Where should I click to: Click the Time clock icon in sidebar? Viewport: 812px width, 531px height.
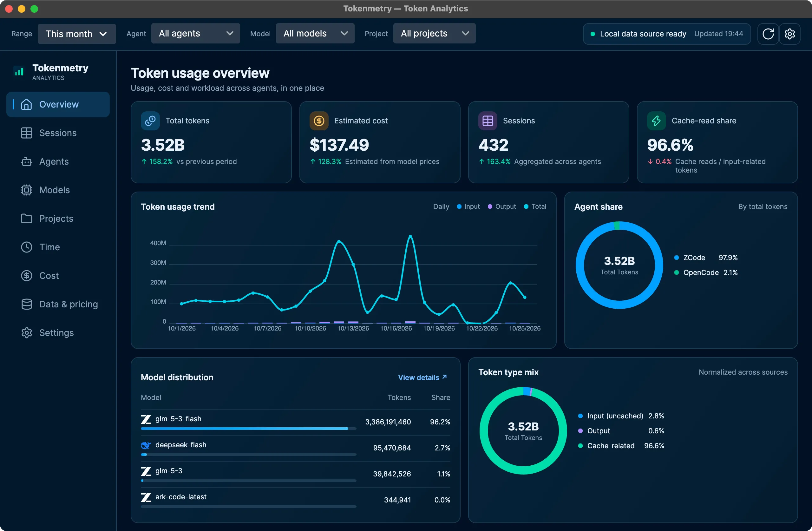(26, 247)
